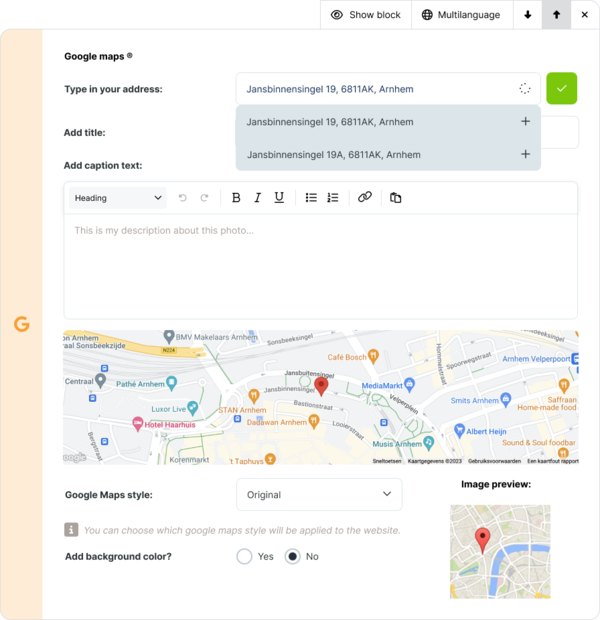Screen dimensions: 600x620
Task: Paste from clipboard icon
Action: (396, 198)
